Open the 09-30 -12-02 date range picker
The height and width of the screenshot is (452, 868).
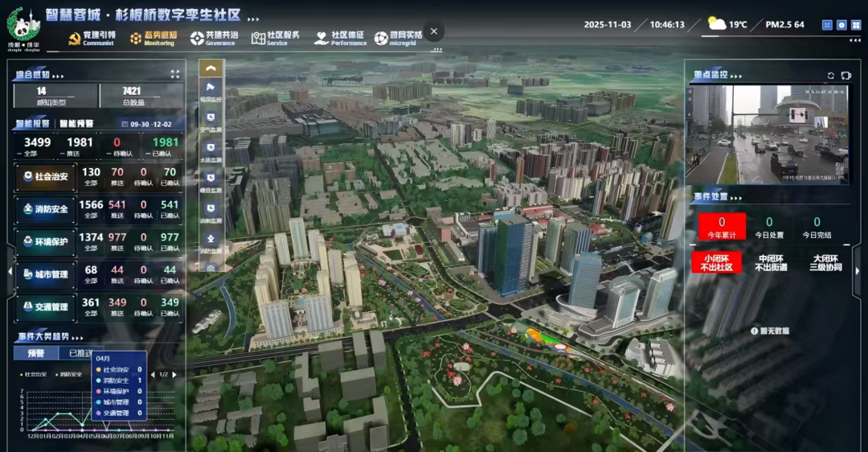(x=146, y=124)
